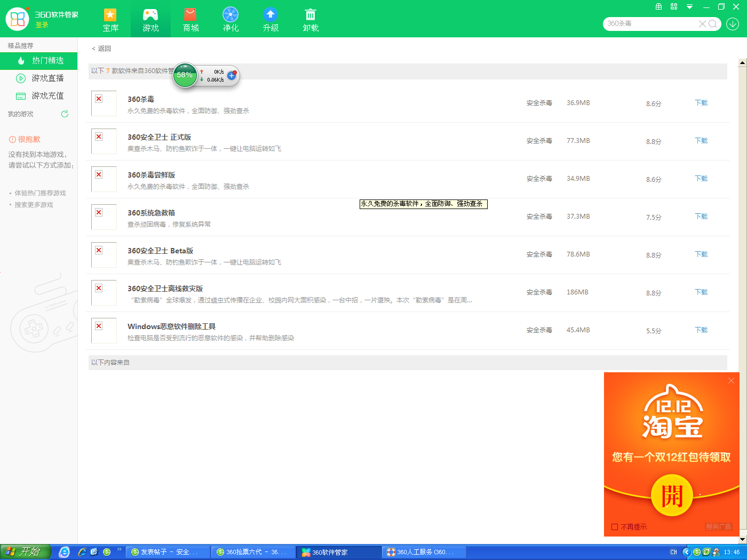Expand hidden system tray icons arrow
747x560 pixels.
(x=687, y=552)
